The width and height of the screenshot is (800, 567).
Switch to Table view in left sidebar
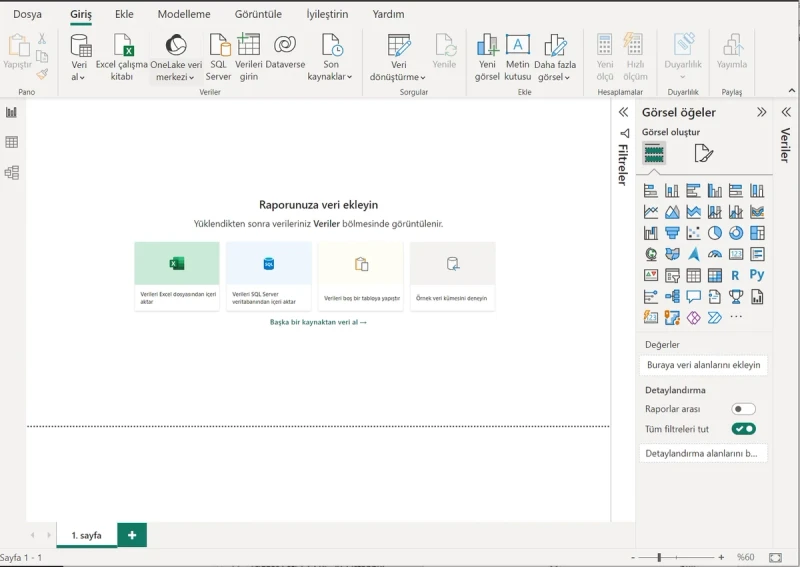pos(11,142)
